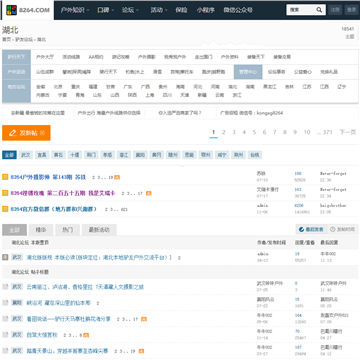Click sticky icon of 湖北版版规 thread

5,257
